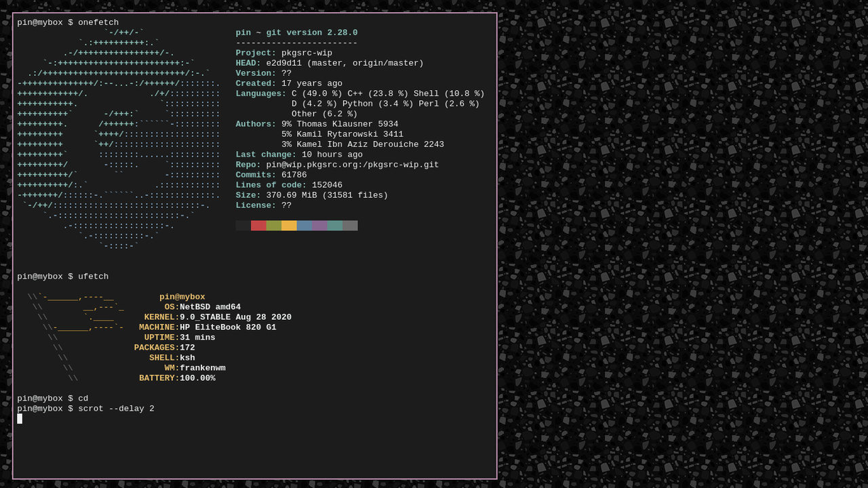Click the 'Version: ??' line
868x488 pixels.
(x=264, y=73)
